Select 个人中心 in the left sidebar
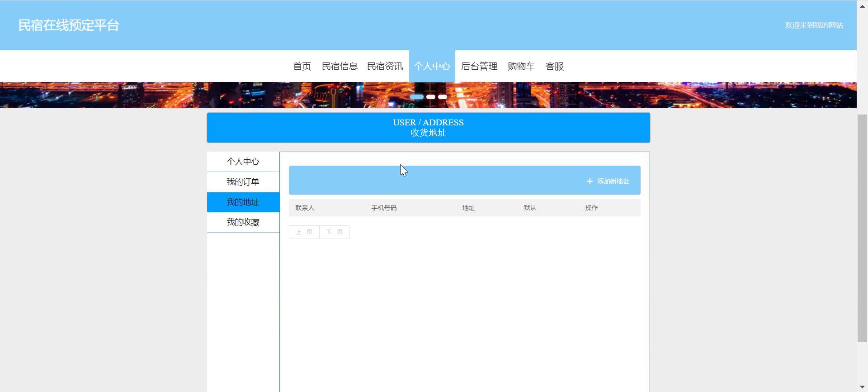Screen dimensions: 868x392 243,162
